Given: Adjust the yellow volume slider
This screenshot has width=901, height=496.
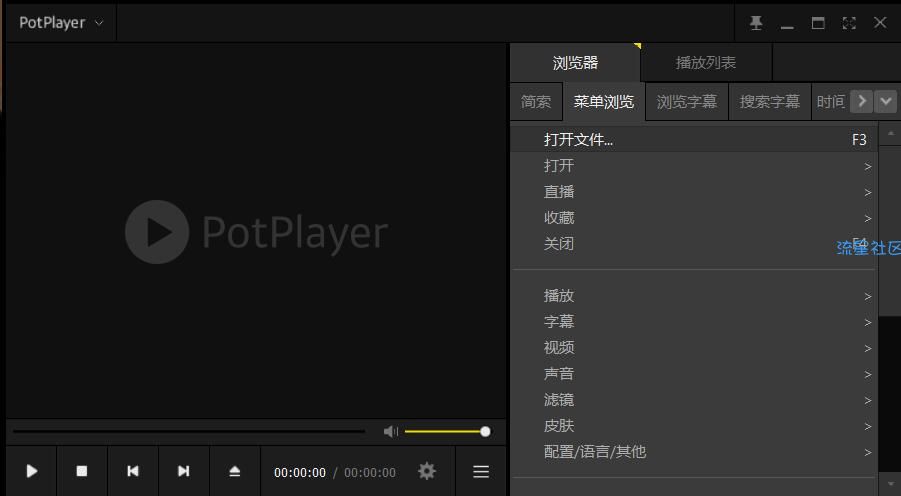Looking at the screenshot, I should (x=448, y=431).
